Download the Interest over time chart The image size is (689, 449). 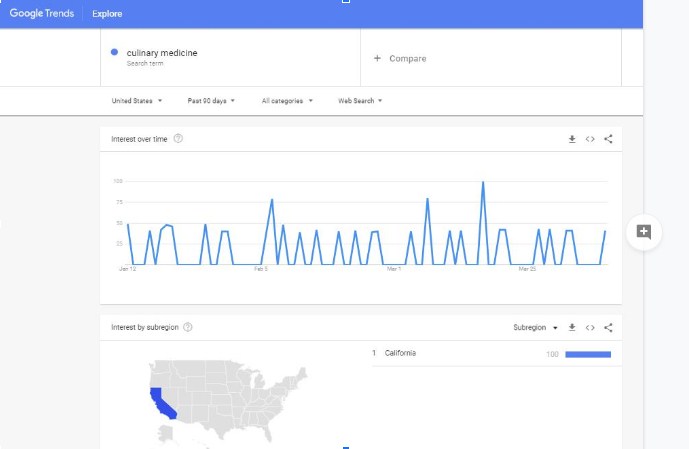[572, 139]
